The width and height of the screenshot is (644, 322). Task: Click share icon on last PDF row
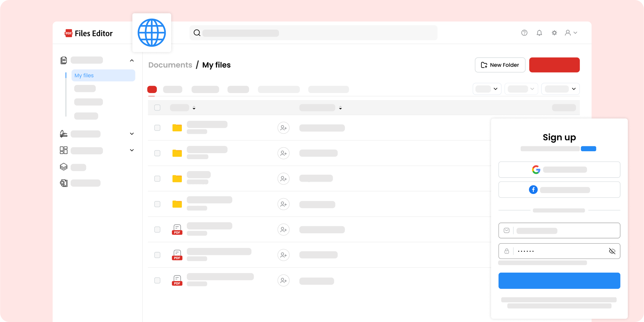pos(284,280)
